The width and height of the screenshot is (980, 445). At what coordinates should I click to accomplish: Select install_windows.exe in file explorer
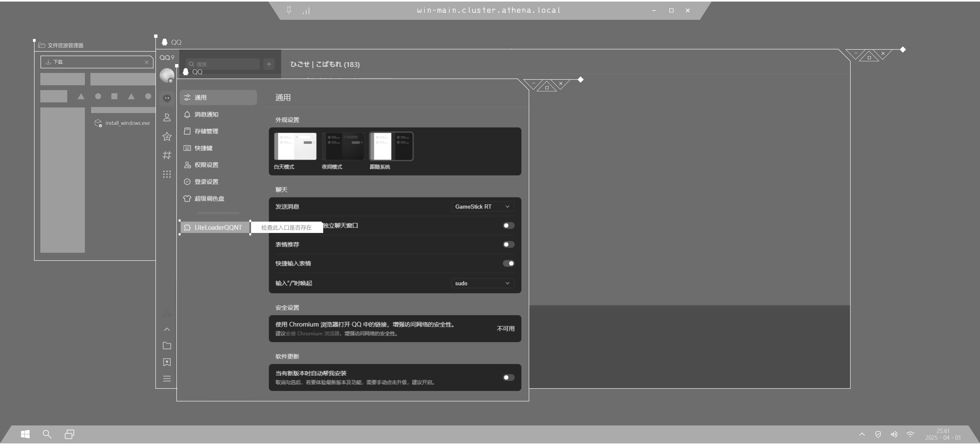pyautogui.click(x=122, y=123)
